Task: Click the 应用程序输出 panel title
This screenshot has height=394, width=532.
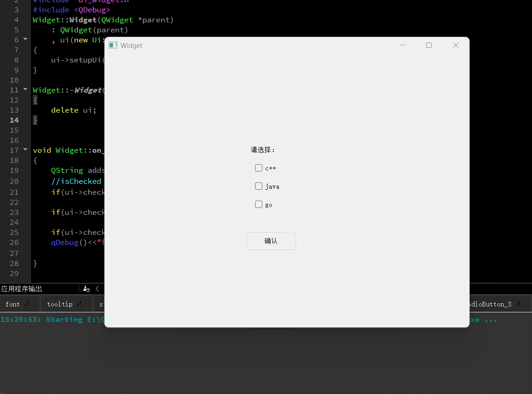Action: tap(22, 289)
